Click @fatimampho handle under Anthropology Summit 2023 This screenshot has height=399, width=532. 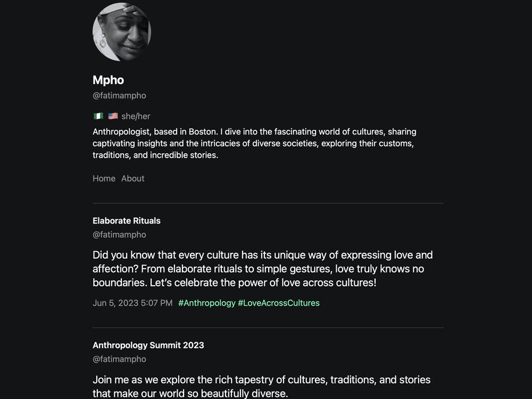pyautogui.click(x=119, y=359)
